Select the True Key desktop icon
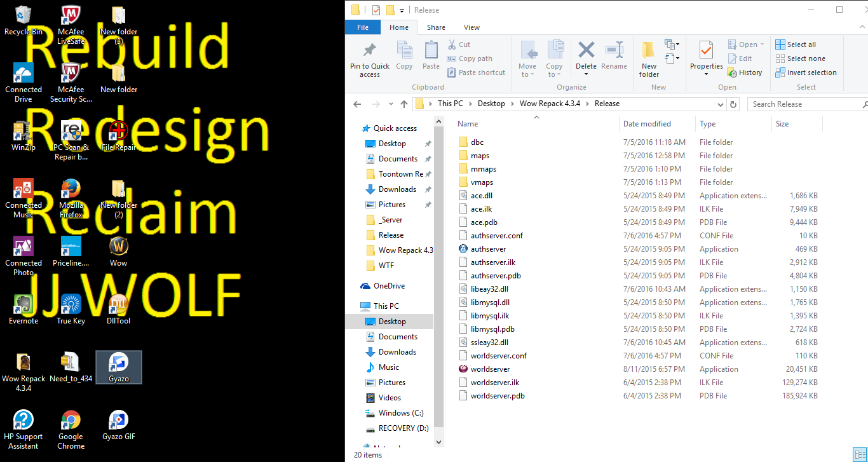 click(71, 309)
